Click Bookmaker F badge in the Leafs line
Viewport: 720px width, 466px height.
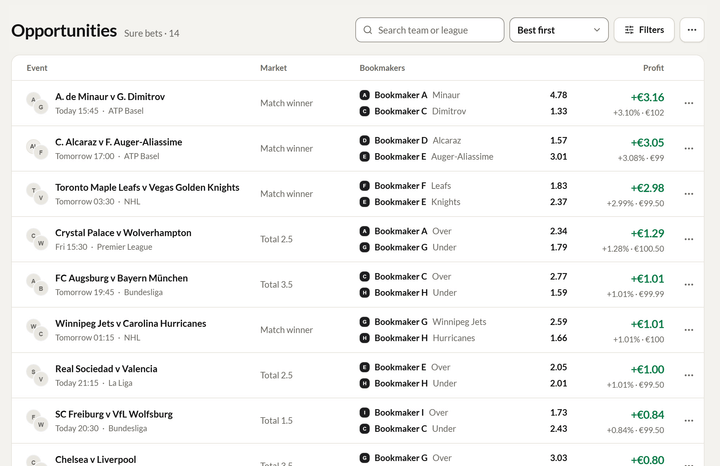[365, 186]
